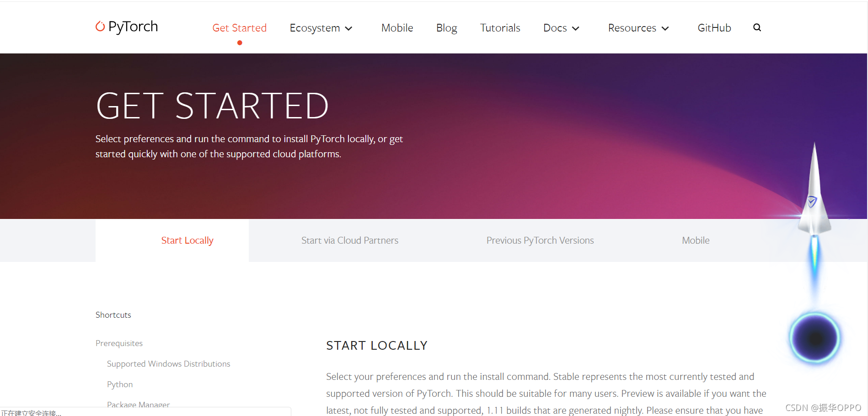Switch to Start via Cloud Partners tab

point(350,240)
